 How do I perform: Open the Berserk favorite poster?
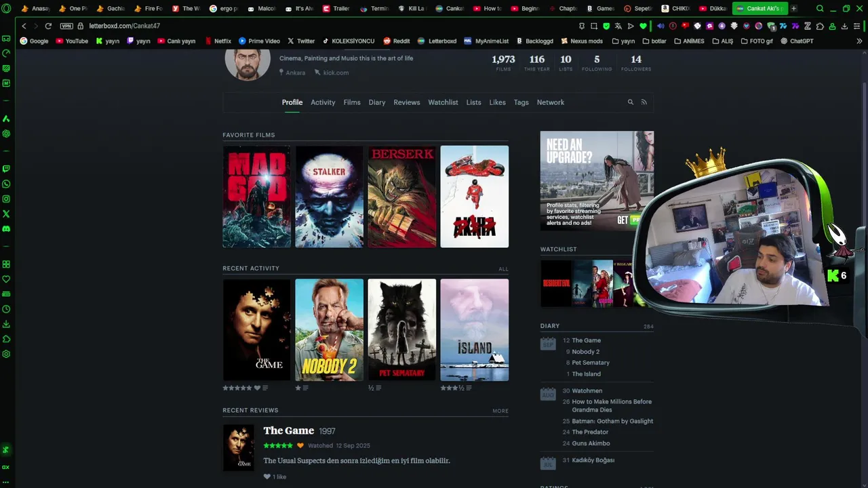coord(401,197)
